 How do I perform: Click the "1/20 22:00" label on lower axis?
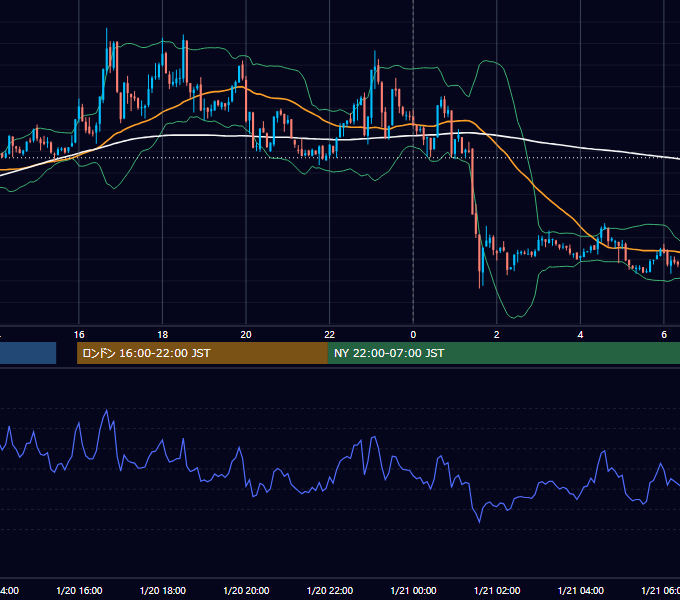(330, 590)
